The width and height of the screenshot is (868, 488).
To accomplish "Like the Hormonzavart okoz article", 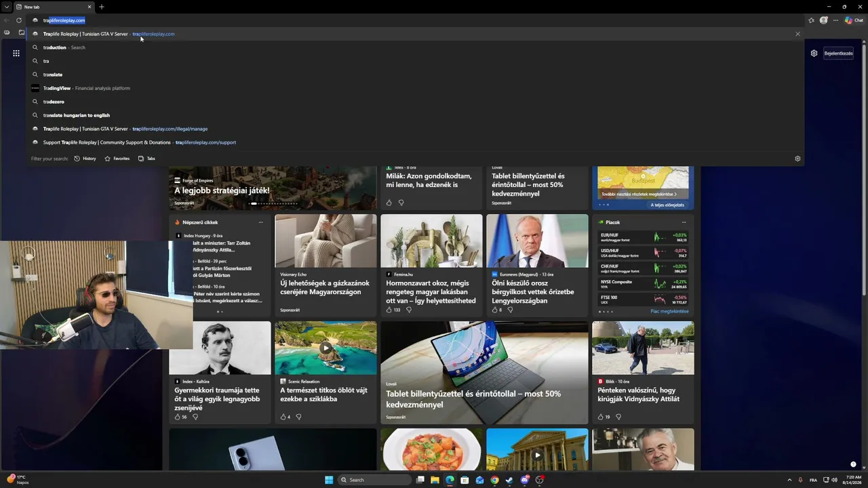I will coord(389,310).
